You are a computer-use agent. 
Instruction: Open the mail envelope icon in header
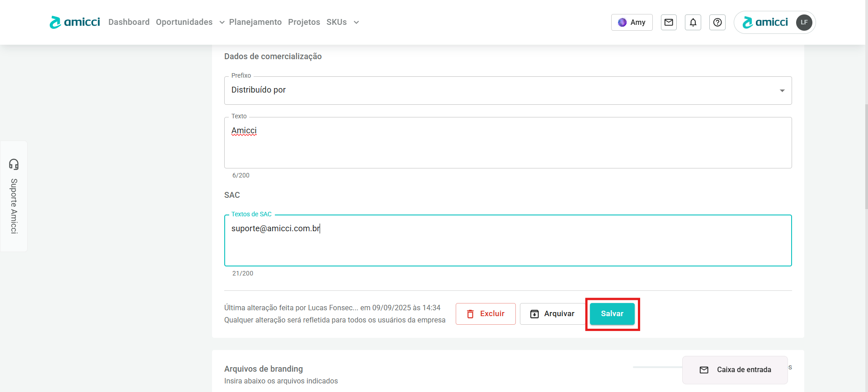(x=669, y=22)
